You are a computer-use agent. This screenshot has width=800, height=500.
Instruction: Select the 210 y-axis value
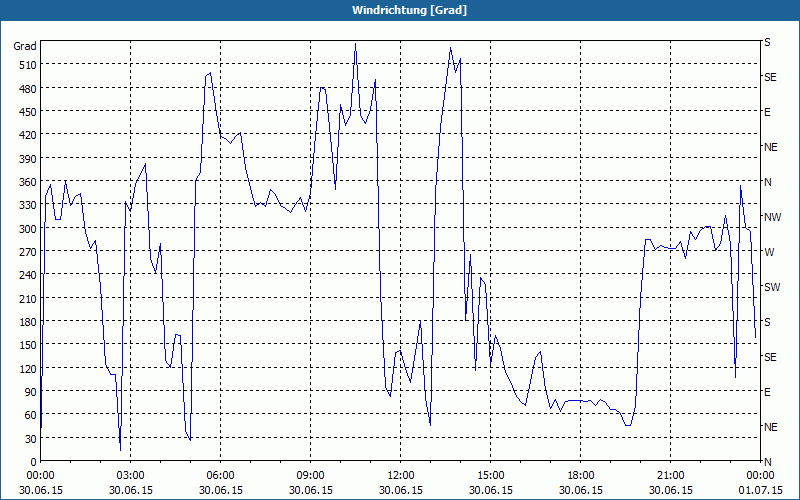click(28, 298)
